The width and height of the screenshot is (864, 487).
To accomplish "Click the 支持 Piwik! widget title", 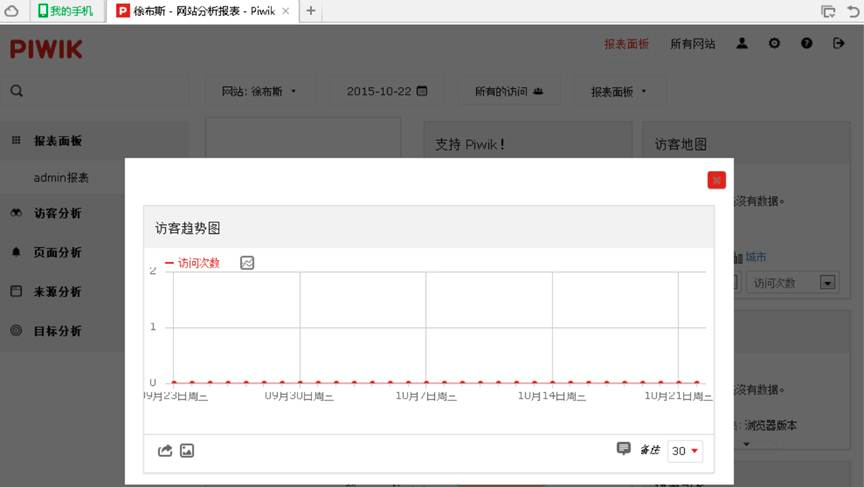I will tap(470, 144).
